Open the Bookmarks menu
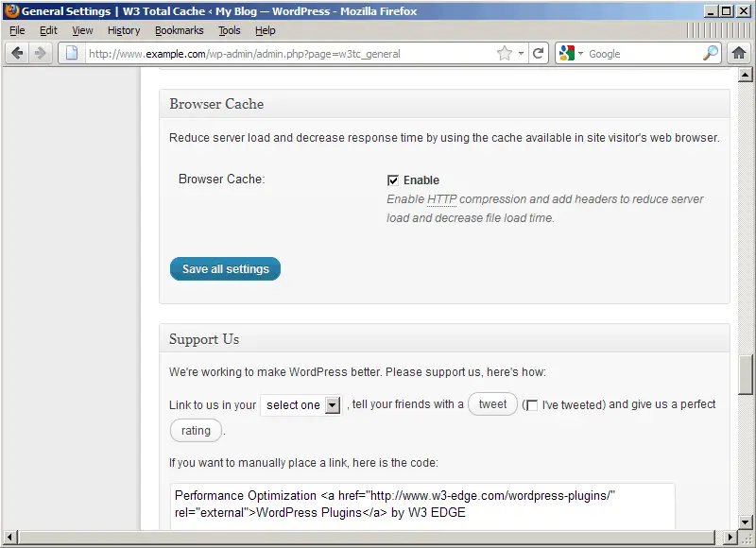The width and height of the screenshot is (756, 548). click(180, 30)
